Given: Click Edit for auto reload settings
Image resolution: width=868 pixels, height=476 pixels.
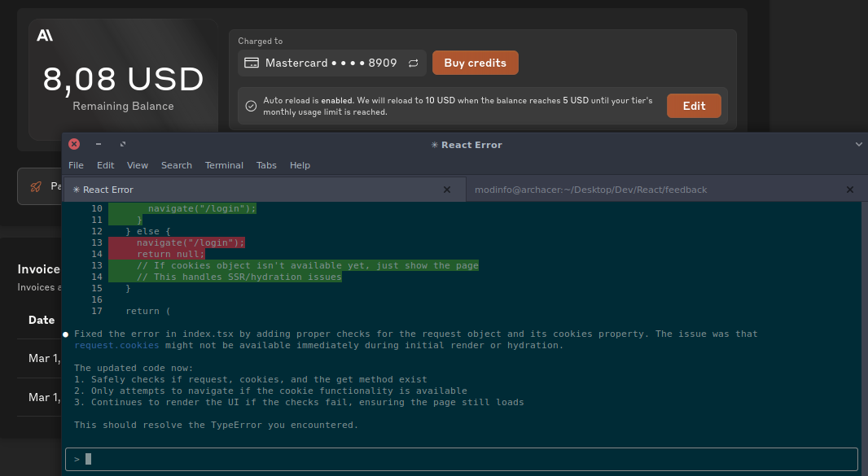Looking at the screenshot, I should [x=694, y=106].
